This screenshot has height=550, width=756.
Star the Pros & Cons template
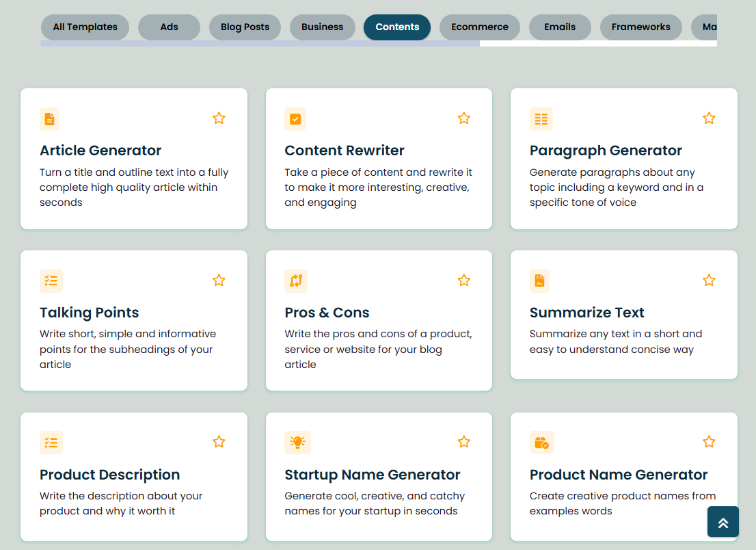point(464,280)
